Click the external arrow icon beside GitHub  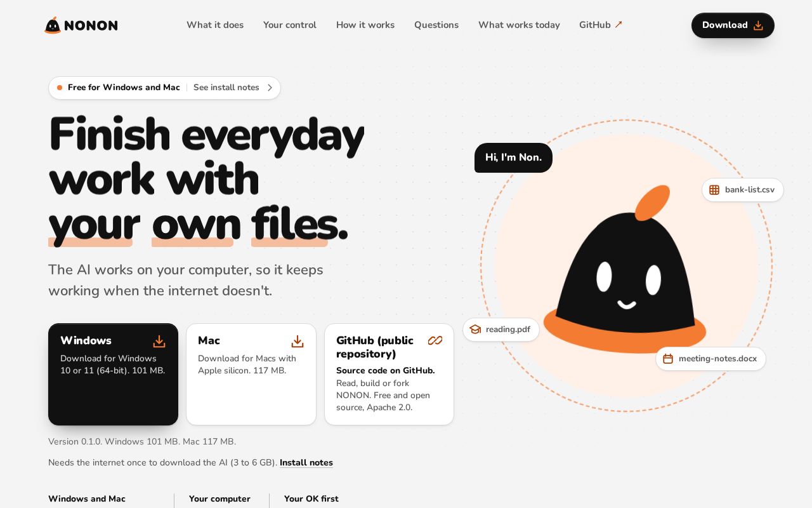(619, 25)
